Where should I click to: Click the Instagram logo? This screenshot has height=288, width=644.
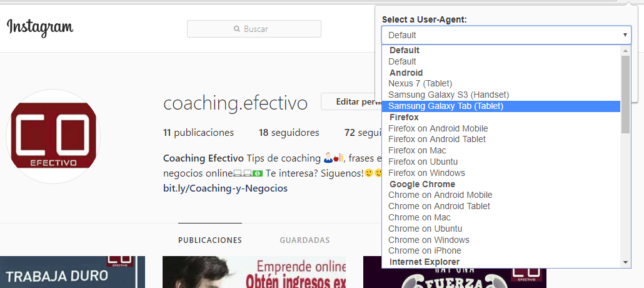pos(40,28)
